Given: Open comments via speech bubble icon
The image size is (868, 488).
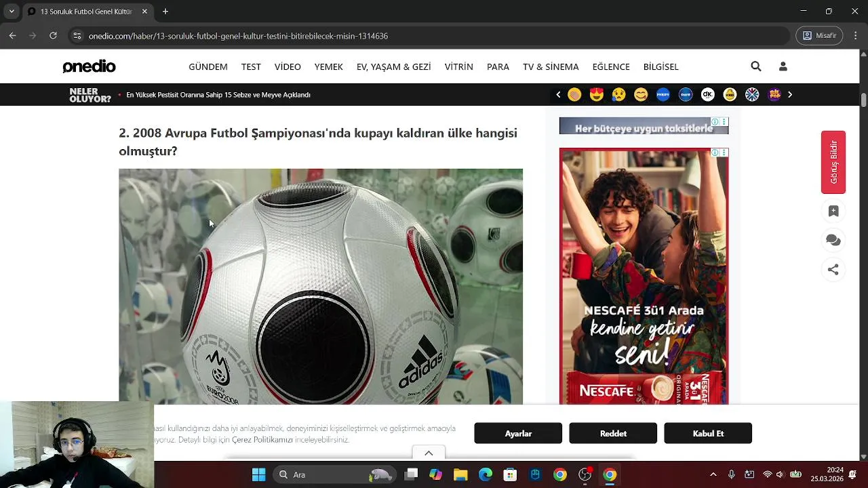Looking at the screenshot, I should (833, 240).
